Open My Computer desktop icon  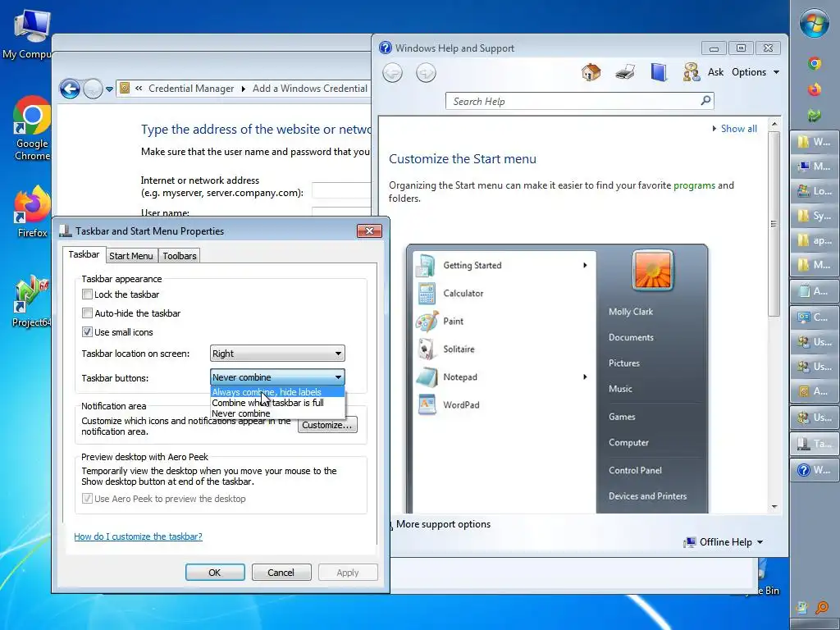click(30, 34)
